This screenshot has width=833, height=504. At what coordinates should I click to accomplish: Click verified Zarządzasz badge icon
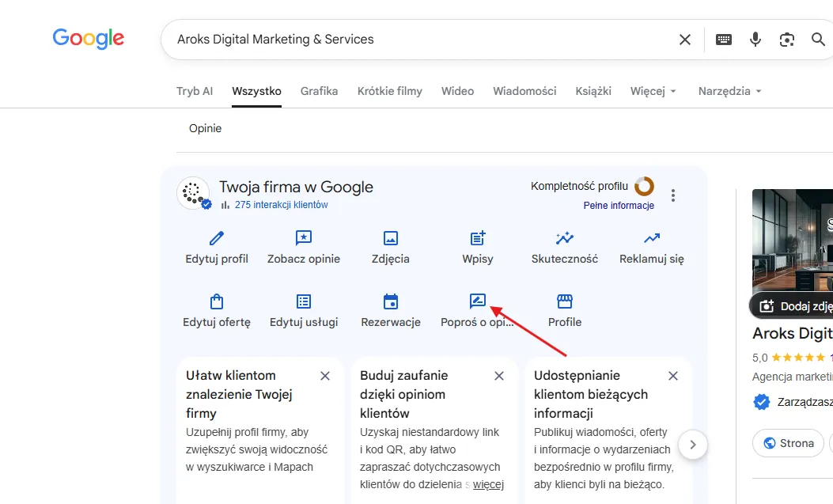pos(761,402)
